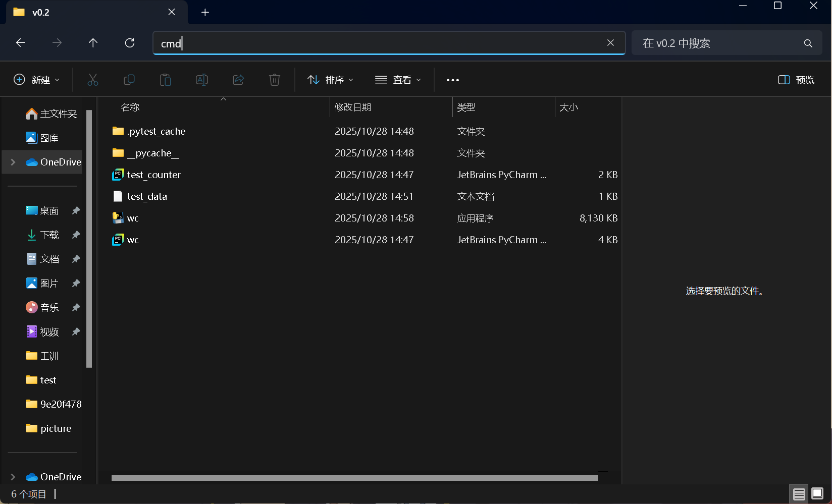Image resolution: width=832 pixels, height=504 pixels.
Task: Go back with the left arrow button
Action: tap(21, 43)
